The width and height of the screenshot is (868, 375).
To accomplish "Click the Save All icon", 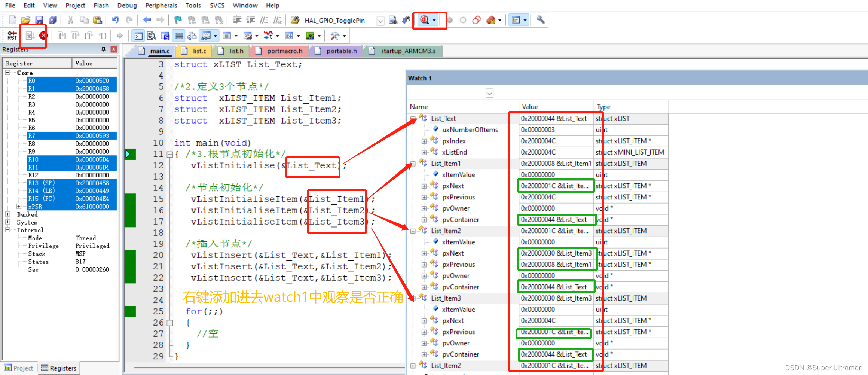I will [x=53, y=20].
